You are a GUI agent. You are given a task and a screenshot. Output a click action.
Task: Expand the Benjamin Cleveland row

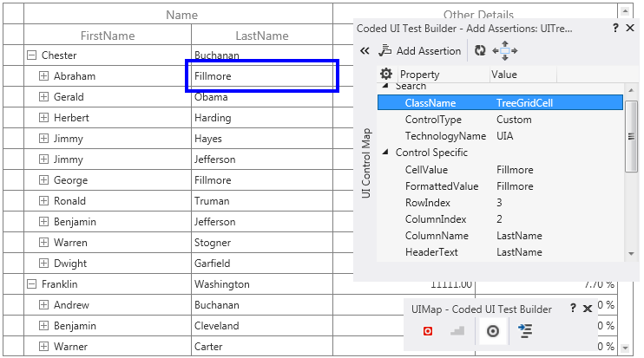(43, 326)
